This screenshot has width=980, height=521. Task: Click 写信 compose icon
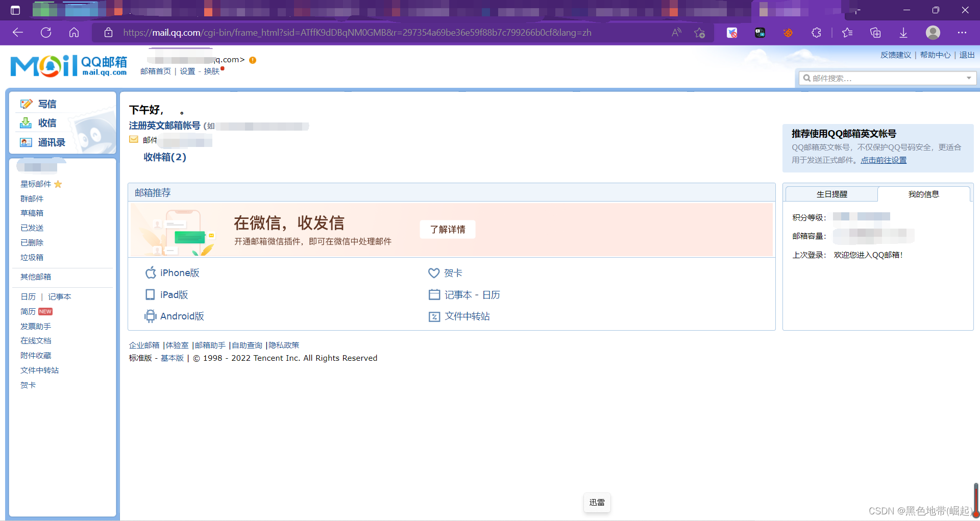pyautogui.click(x=26, y=104)
